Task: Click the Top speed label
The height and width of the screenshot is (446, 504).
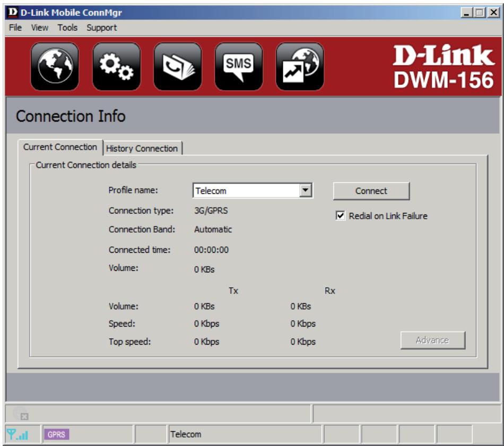Action: (129, 341)
